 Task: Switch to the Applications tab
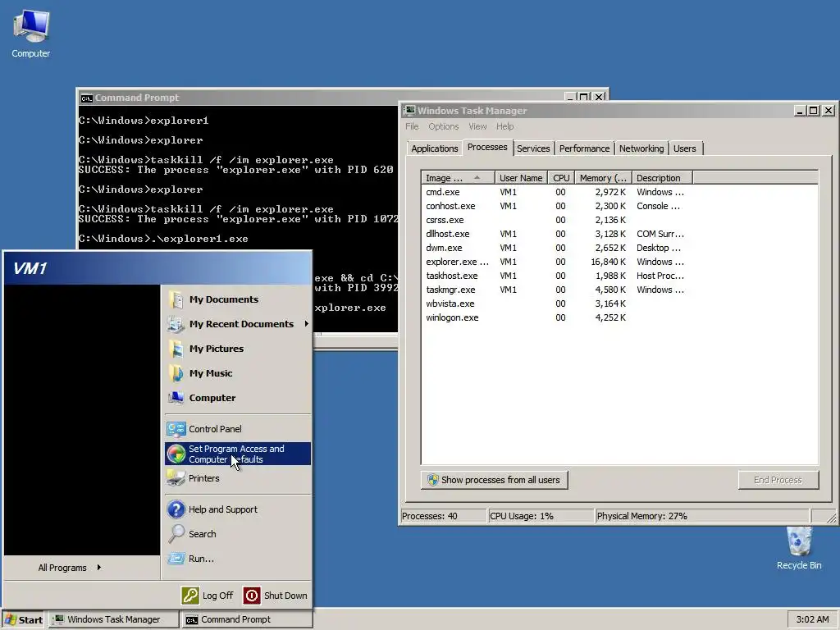pos(435,148)
